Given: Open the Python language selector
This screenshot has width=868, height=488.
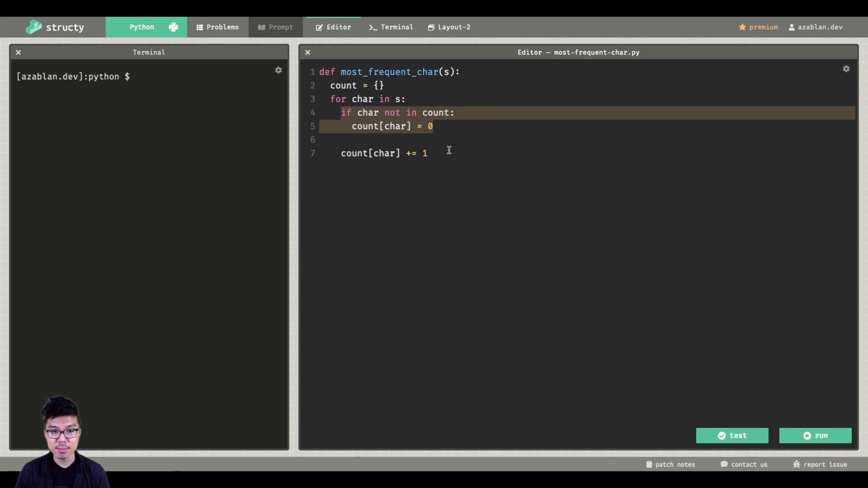Looking at the screenshot, I should [x=146, y=27].
